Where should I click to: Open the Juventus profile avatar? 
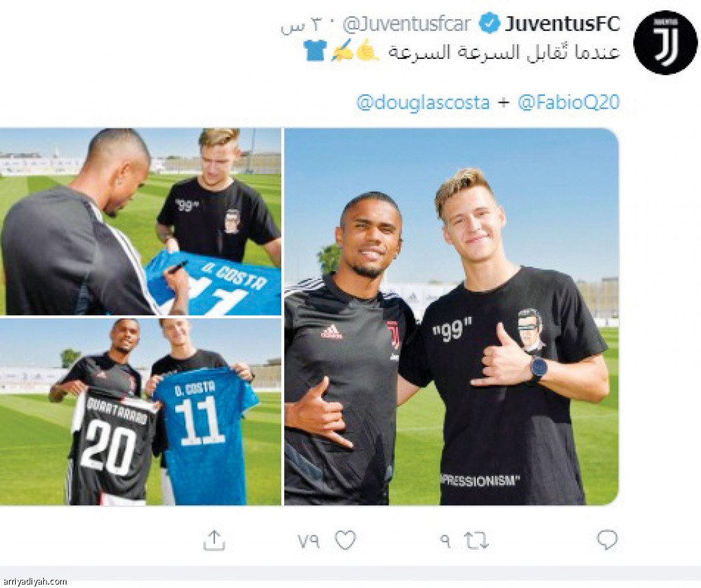pyautogui.click(x=665, y=42)
